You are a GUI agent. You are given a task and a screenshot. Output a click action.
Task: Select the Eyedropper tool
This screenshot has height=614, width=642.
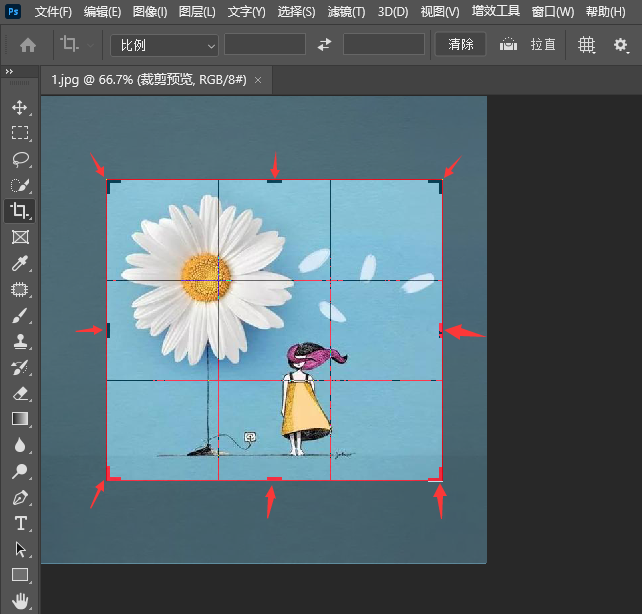(x=19, y=264)
